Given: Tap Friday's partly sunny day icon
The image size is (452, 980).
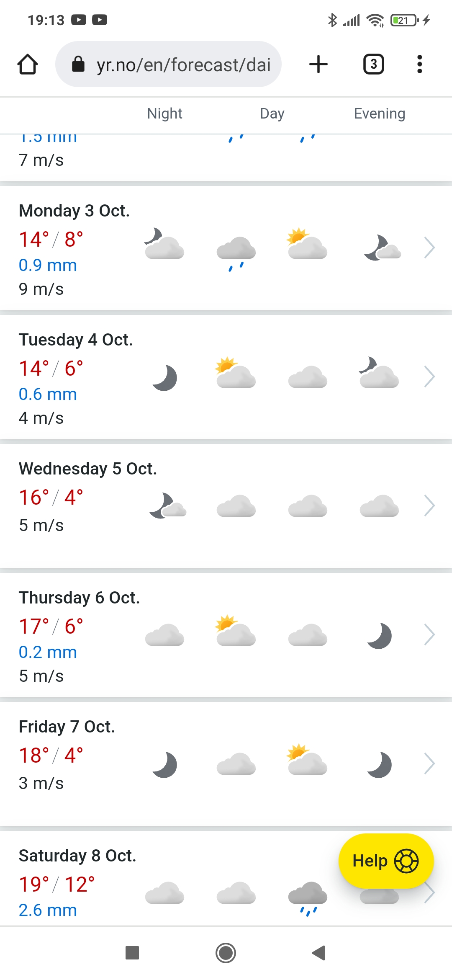Looking at the screenshot, I should [x=308, y=760].
